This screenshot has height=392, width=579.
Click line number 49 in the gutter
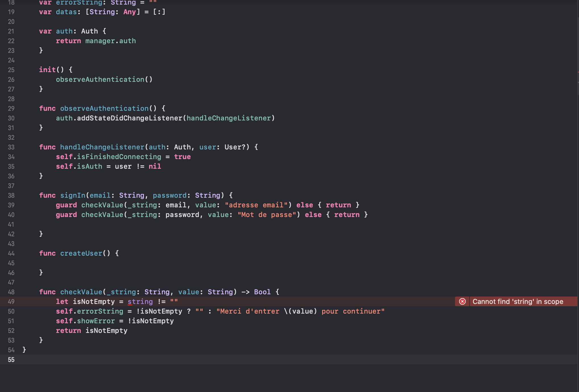pyautogui.click(x=11, y=301)
